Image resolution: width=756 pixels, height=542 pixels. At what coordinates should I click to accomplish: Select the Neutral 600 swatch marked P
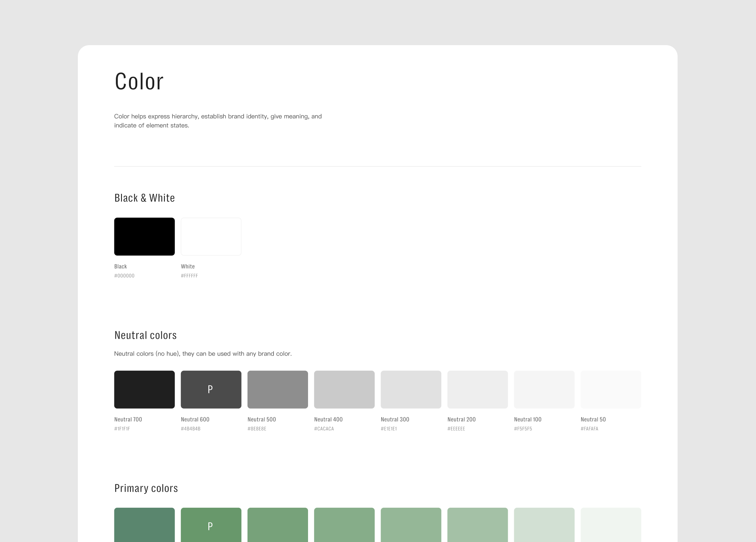coord(211,389)
